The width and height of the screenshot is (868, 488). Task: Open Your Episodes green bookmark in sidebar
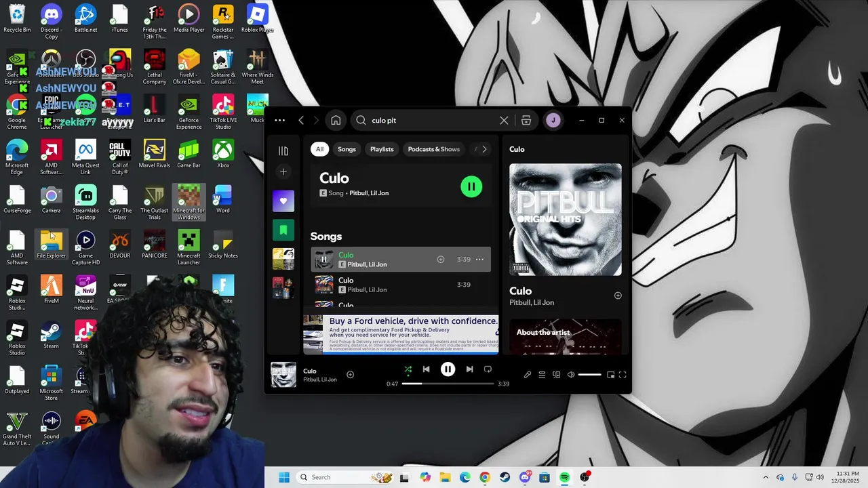(283, 230)
